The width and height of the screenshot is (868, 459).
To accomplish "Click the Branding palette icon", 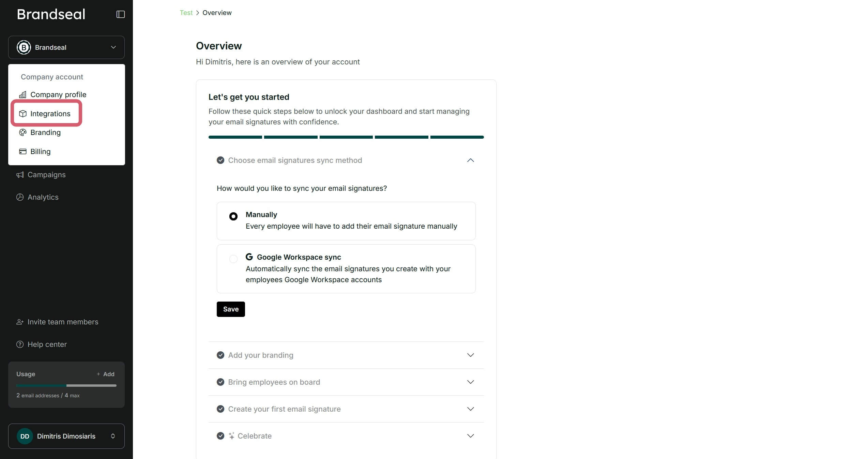I will point(22,133).
